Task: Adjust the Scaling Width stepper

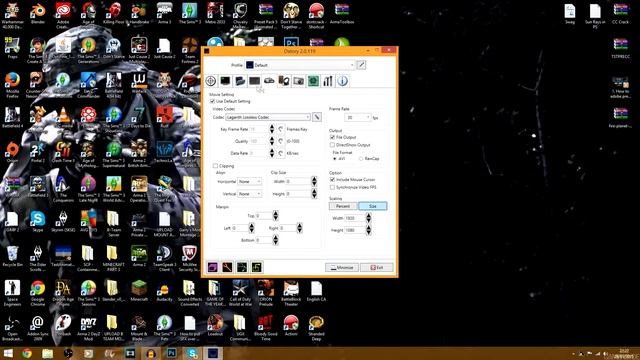Action: (368, 218)
